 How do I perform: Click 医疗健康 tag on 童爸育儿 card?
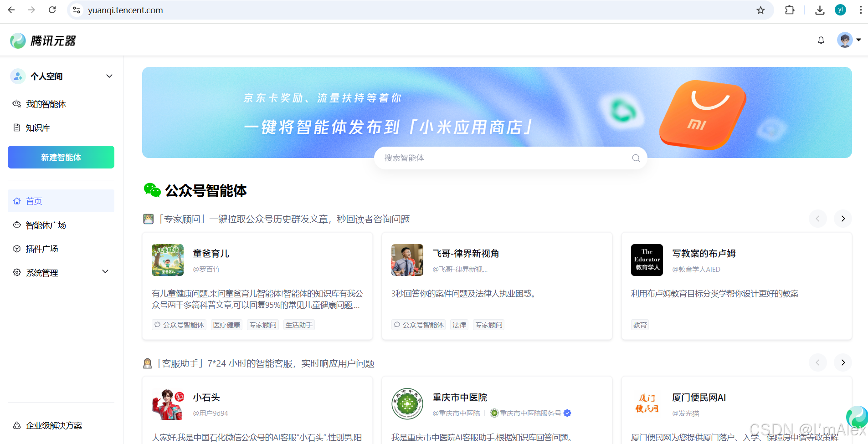pos(226,325)
